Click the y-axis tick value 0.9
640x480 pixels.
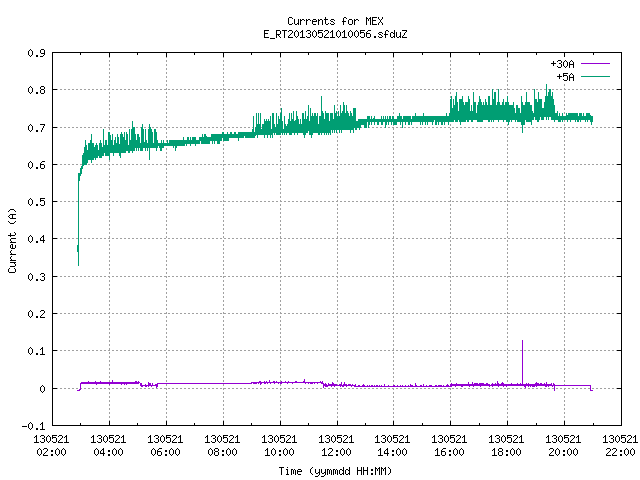point(36,53)
